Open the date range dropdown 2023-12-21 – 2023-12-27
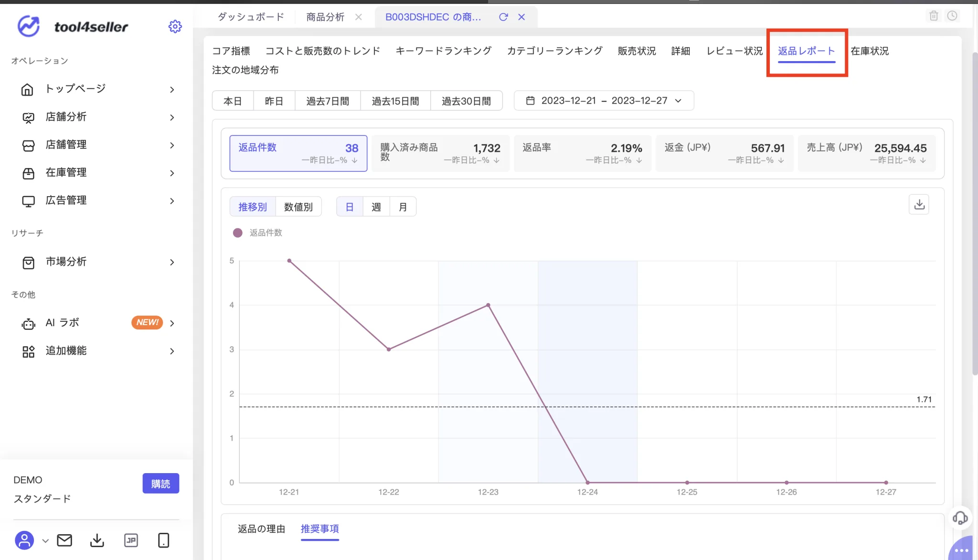Screen dimensions: 978x560 (x=604, y=101)
